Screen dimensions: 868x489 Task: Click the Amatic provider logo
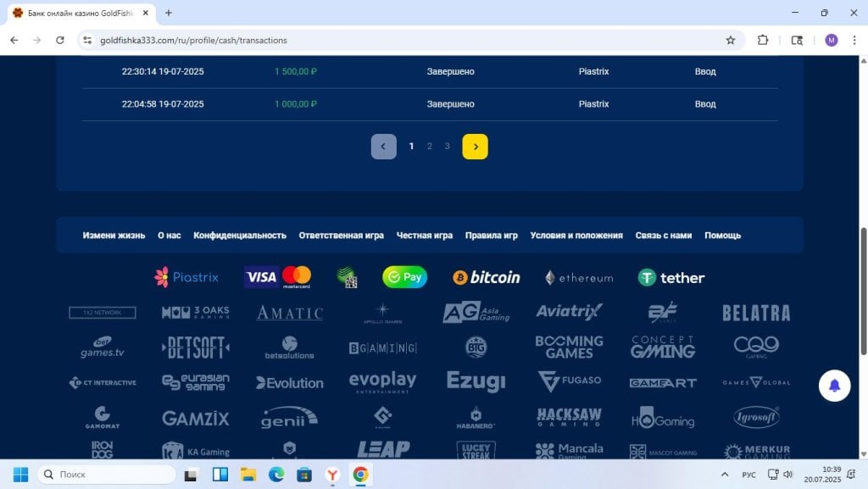(290, 313)
